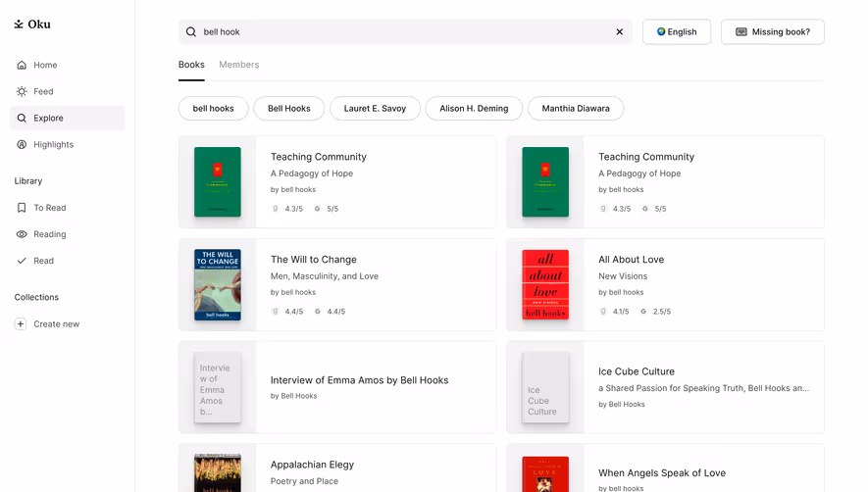Select the lowercase 'bell hooks' author chip
Viewport: 868px width, 492px height.
(x=213, y=109)
